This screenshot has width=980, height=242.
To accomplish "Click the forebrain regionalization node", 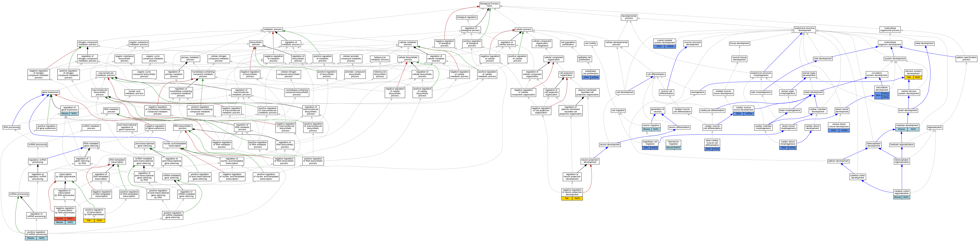I will tap(902, 145).
